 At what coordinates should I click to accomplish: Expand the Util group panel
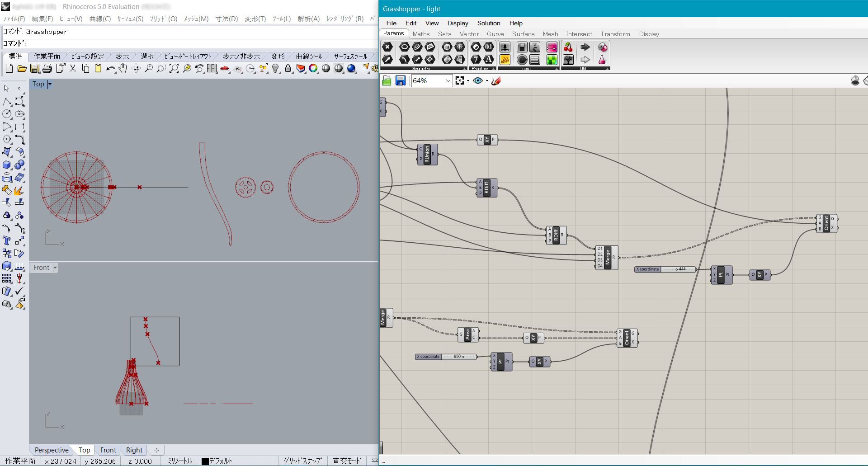[x=607, y=69]
